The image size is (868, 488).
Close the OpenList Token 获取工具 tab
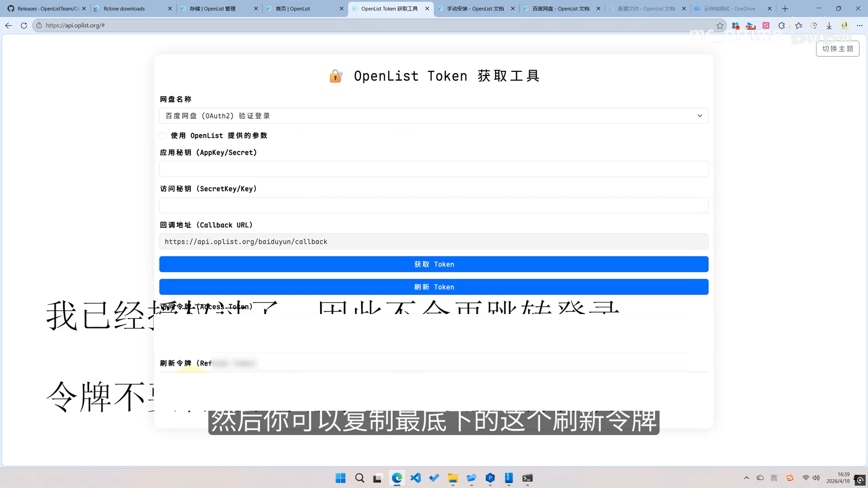427,9
